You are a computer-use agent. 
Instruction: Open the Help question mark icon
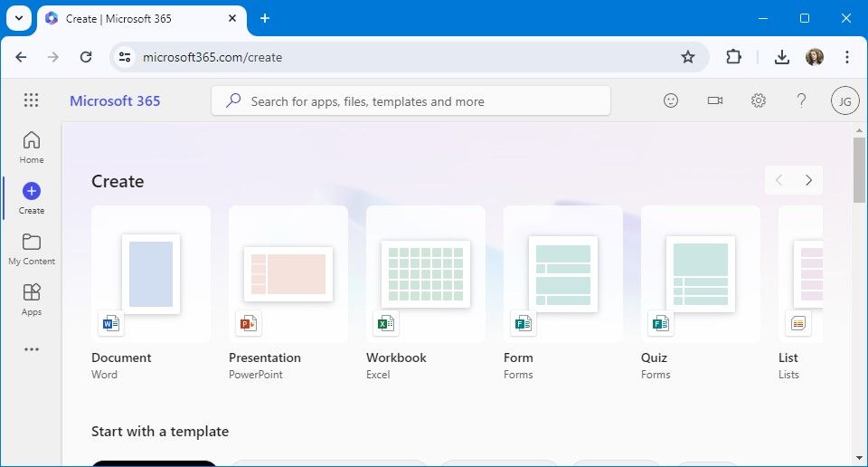801,100
